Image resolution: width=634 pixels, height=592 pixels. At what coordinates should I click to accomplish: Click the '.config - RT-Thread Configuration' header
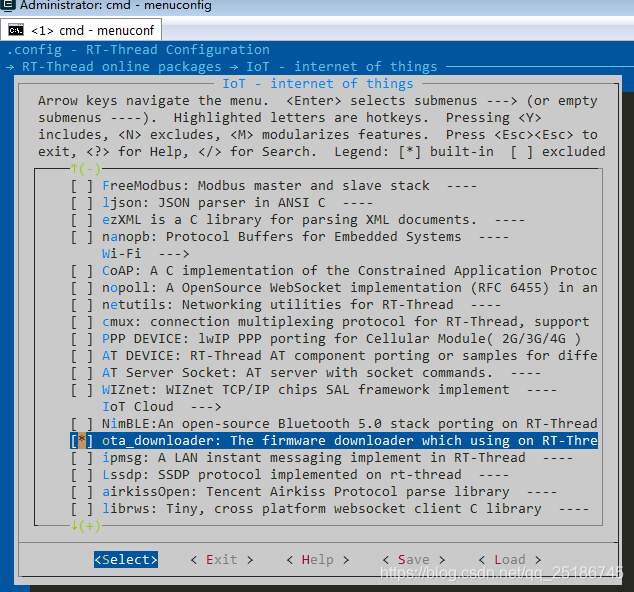(138, 50)
